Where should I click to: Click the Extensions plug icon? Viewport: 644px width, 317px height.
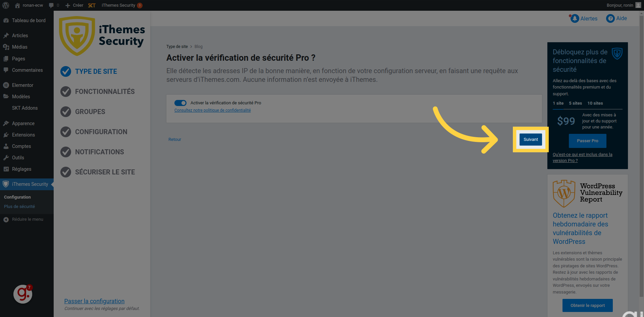click(6, 135)
